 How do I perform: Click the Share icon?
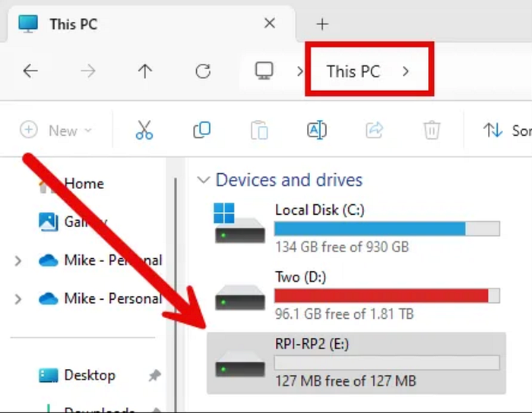375,131
